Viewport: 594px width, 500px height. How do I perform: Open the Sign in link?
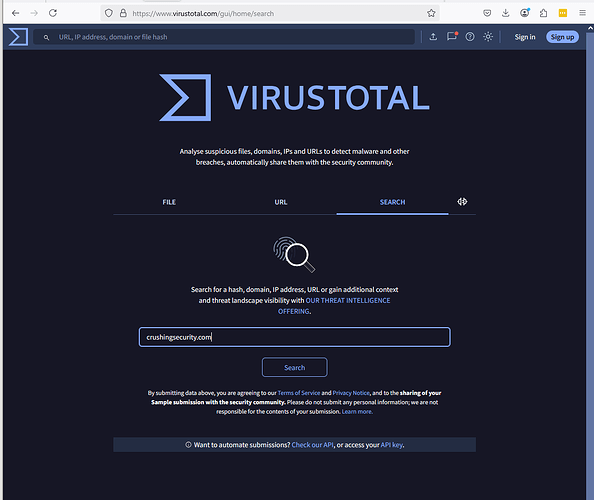point(525,37)
